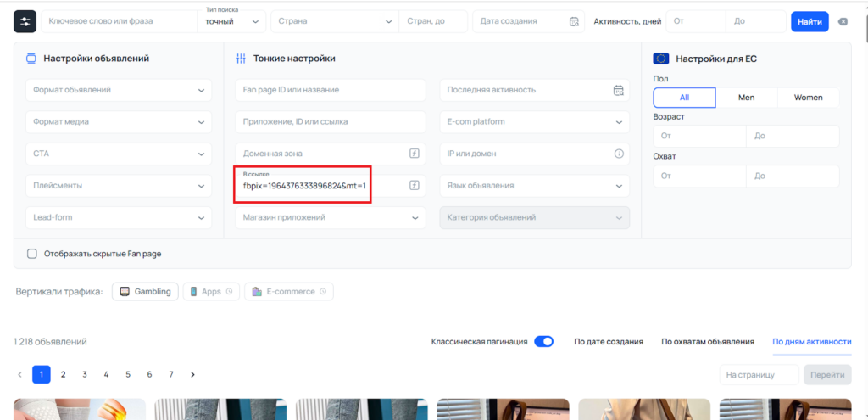The height and width of the screenshot is (420, 868).
Task: Expand the Формат медиа dropdown
Action: [x=119, y=122]
